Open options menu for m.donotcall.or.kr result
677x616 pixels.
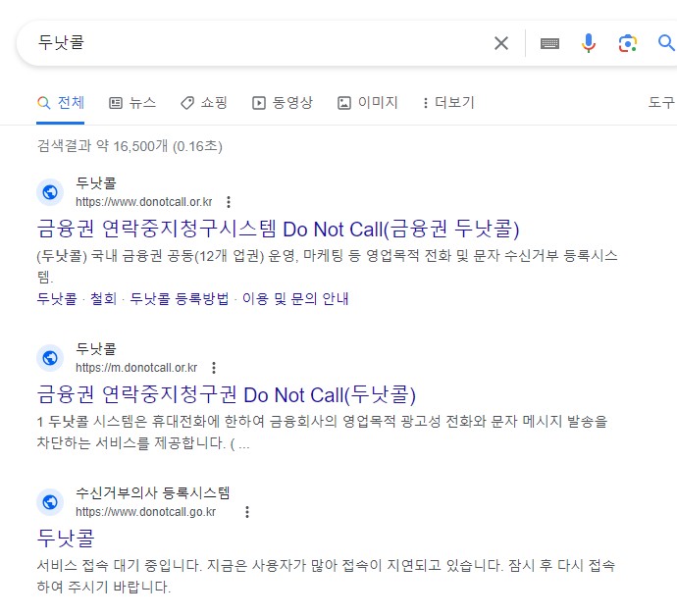214,368
